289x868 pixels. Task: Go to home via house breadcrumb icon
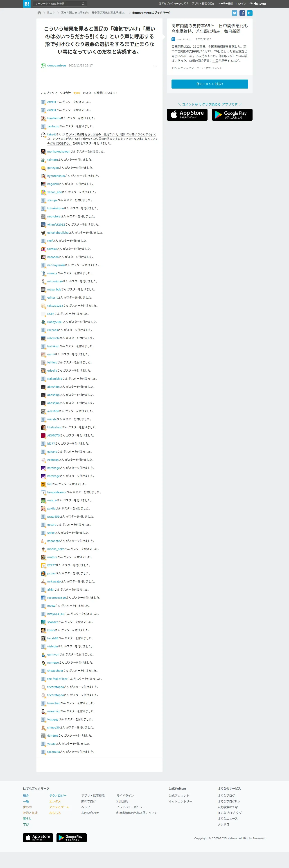click(x=39, y=13)
